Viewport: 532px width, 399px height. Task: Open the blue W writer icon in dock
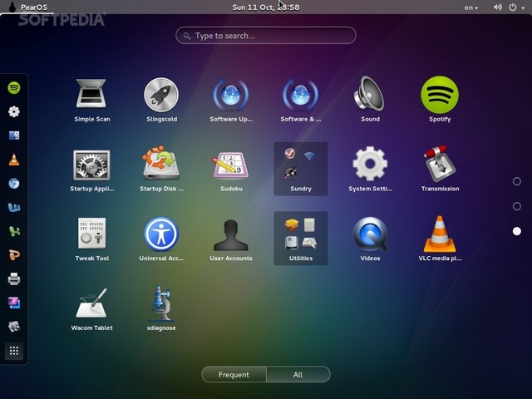pyautogui.click(x=14, y=207)
